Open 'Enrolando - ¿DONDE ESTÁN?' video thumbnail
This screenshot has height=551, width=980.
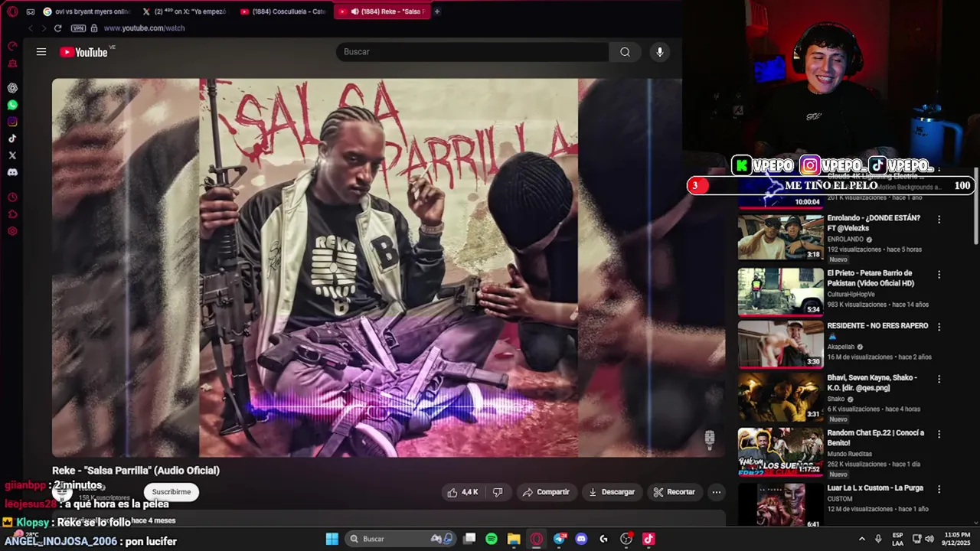click(780, 237)
